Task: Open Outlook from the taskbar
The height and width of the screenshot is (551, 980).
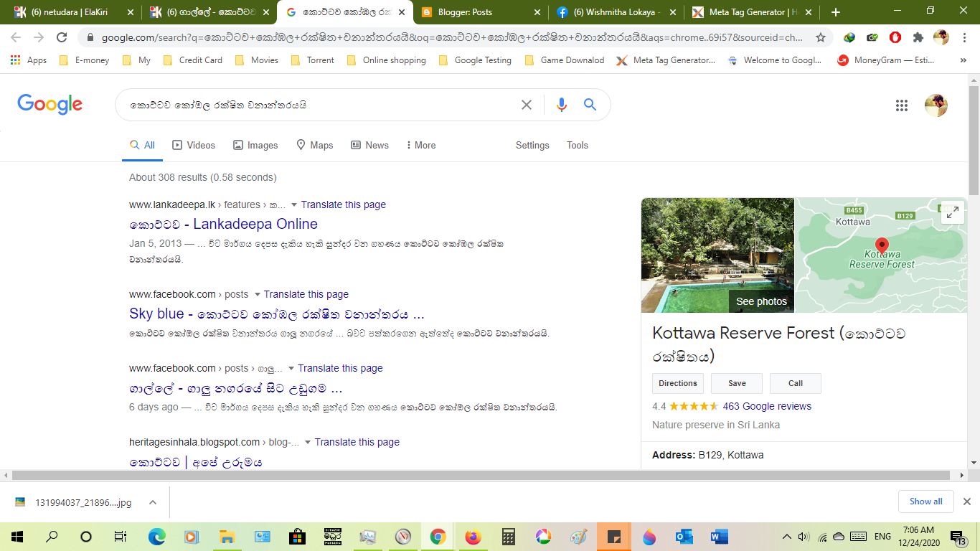Action: 684,537
